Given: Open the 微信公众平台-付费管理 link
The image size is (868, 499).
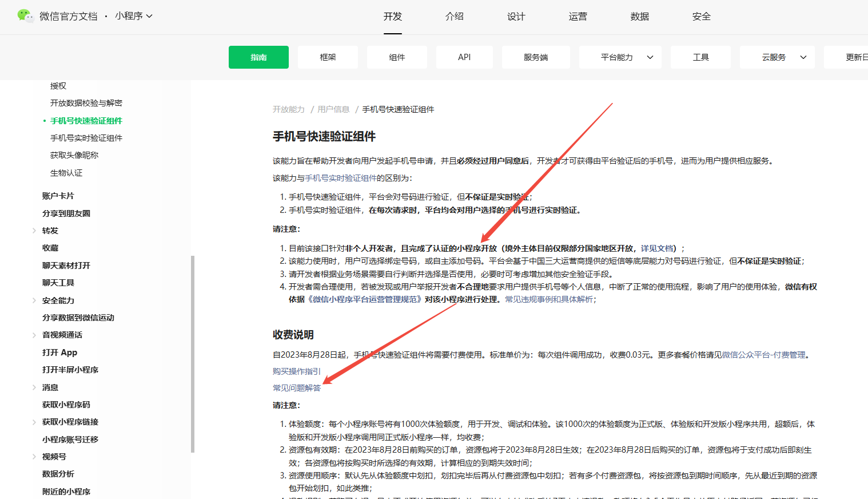Looking at the screenshot, I should click(x=764, y=355).
